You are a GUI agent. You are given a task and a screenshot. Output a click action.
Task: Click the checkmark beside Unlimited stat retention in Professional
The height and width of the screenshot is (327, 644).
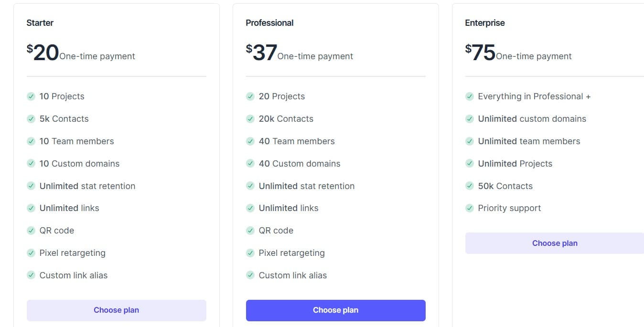point(250,186)
